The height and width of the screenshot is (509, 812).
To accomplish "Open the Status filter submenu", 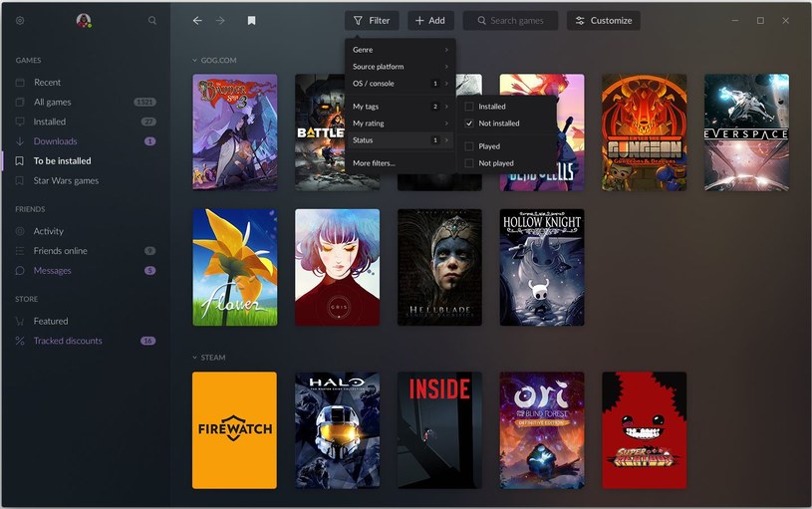I will 401,140.
